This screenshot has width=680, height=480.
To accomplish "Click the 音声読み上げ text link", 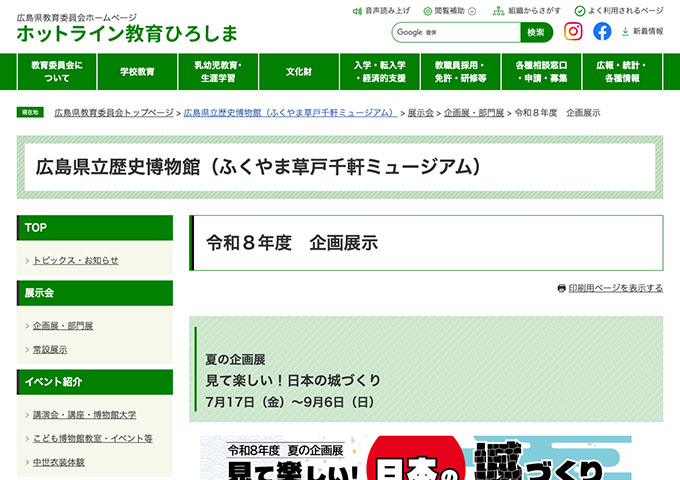I will pyautogui.click(x=387, y=11).
